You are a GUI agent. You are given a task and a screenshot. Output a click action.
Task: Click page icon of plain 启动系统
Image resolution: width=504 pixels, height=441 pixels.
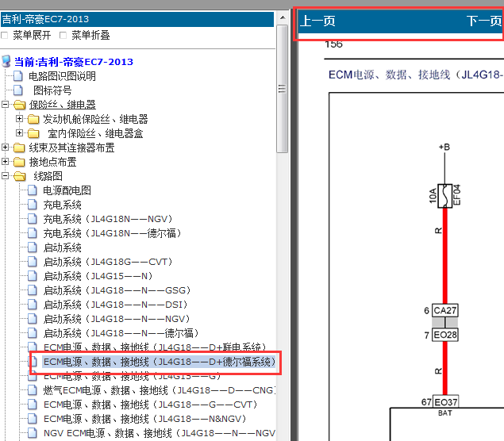(32, 247)
